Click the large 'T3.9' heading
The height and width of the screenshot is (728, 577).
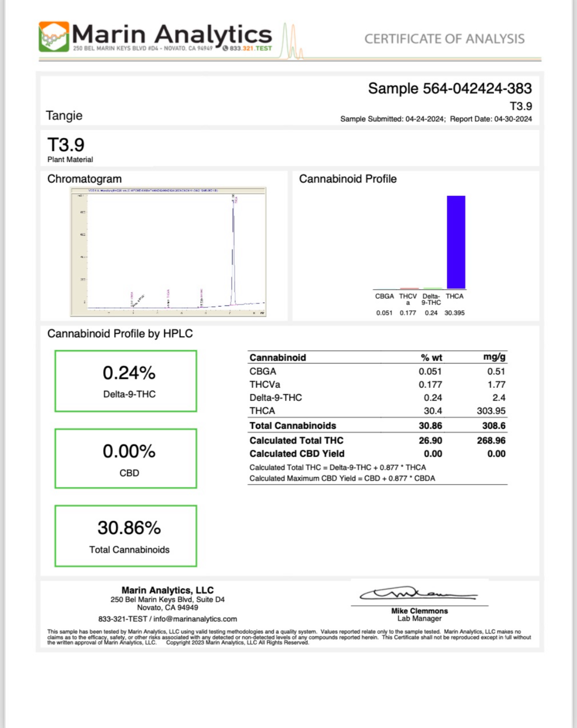point(66,145)
